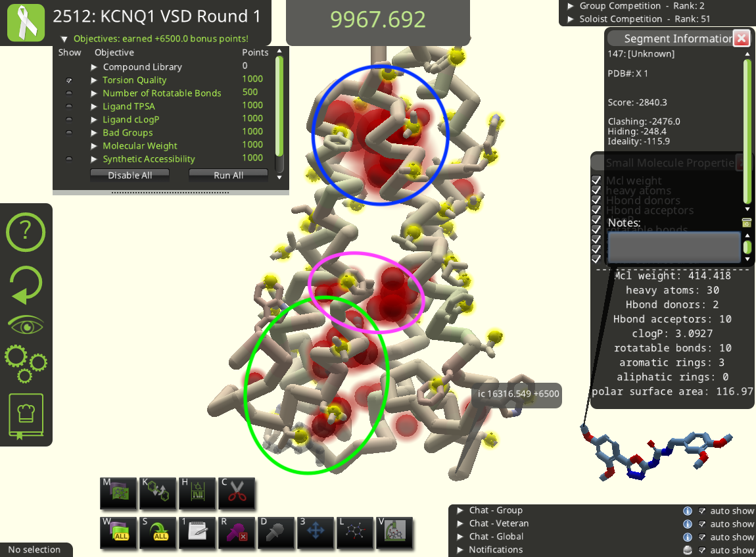Click the Disable All button
Image resolution: width=756 pixels, height=557 pixels.
point(130,175)
